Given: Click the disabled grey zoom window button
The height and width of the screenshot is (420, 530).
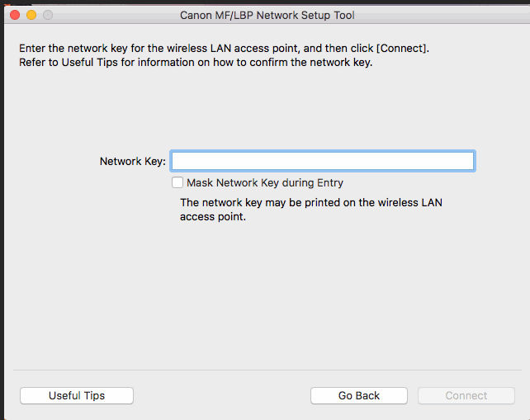Looking at the screenshot, I should point(47,15).
